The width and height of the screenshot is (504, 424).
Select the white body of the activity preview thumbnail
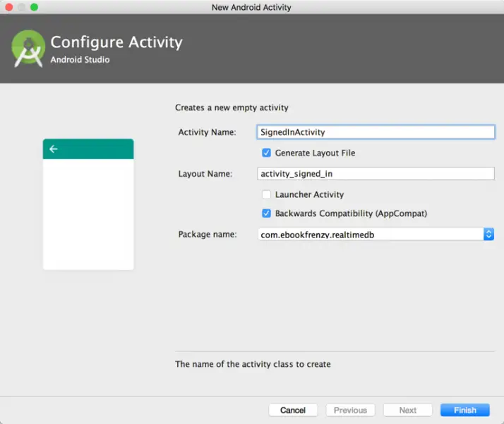pyautogui.click(x=88, y=213)
